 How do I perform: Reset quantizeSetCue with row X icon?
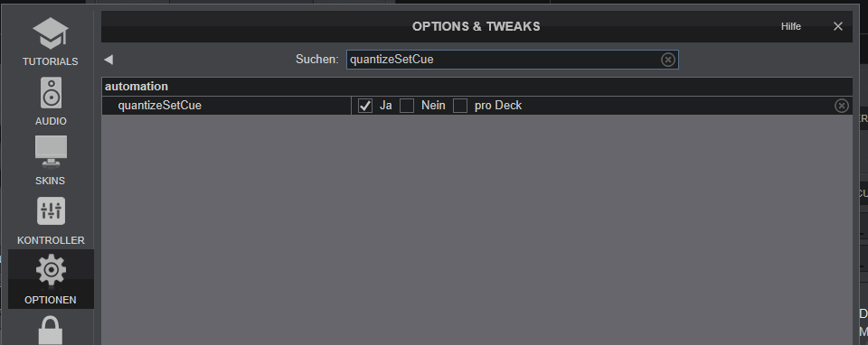[842, 106]
